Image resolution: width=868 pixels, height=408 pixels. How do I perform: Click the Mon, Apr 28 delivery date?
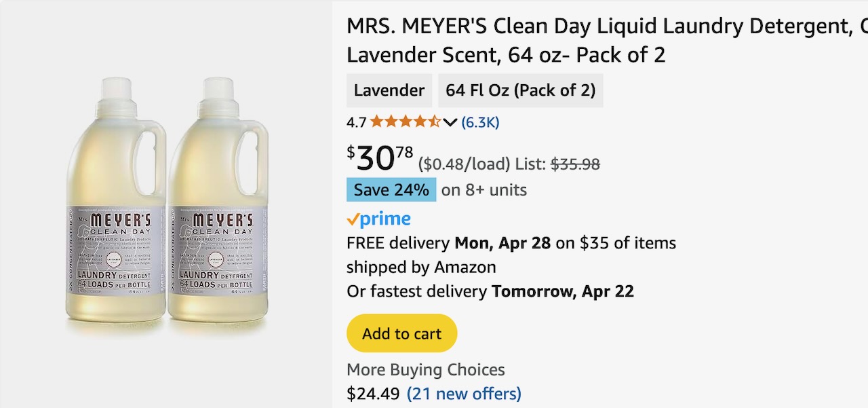[502, 242]
